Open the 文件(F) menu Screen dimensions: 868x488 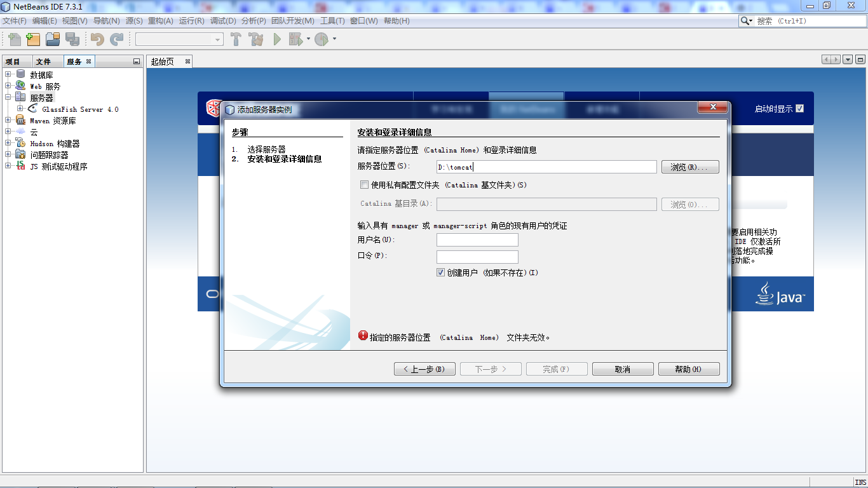click(x=15, y=21)
